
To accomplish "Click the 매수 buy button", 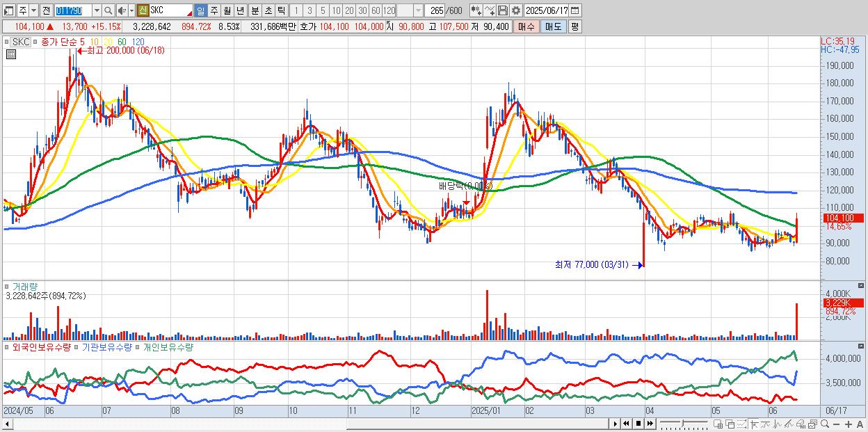I will pos(527,26).
